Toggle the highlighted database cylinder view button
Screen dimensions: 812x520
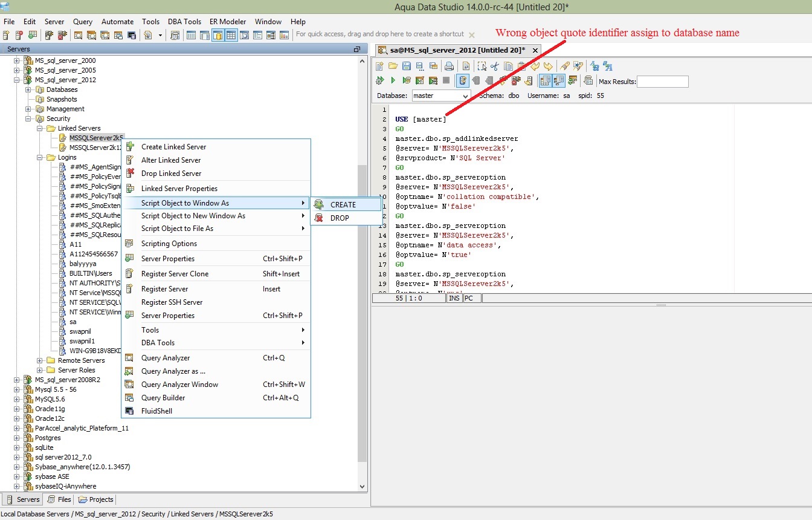218,35
